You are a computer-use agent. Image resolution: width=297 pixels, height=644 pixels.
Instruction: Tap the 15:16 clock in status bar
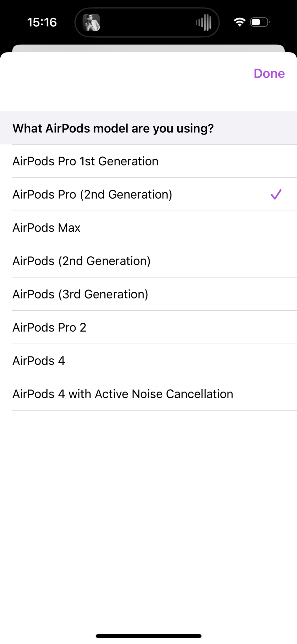pos(42,22)
